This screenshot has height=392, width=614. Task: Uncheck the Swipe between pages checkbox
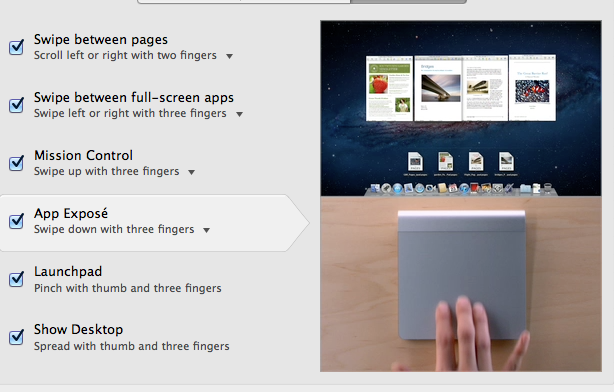tap(16, 47)
